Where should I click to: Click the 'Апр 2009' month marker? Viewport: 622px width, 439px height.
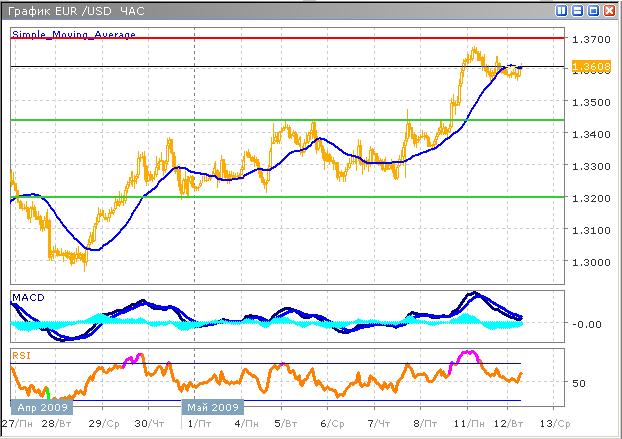click(40, 407)
